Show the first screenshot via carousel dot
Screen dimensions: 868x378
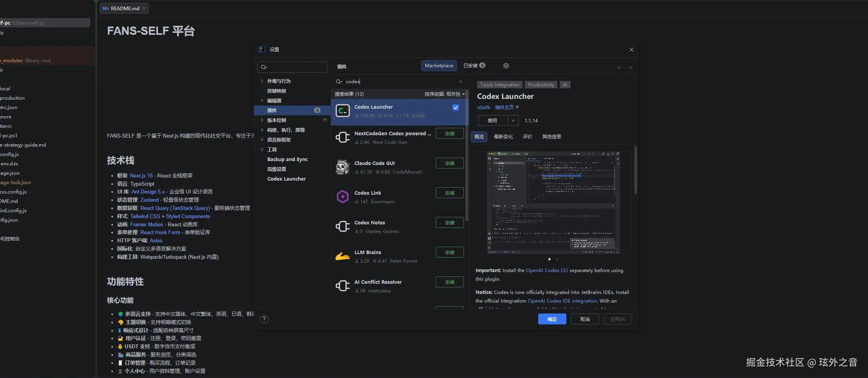click(x=549, y=259)
